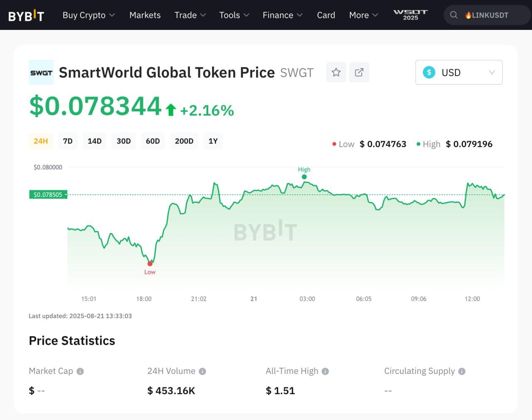
Task: Click the SWGT token logo
Action: (x=41, y=72)
